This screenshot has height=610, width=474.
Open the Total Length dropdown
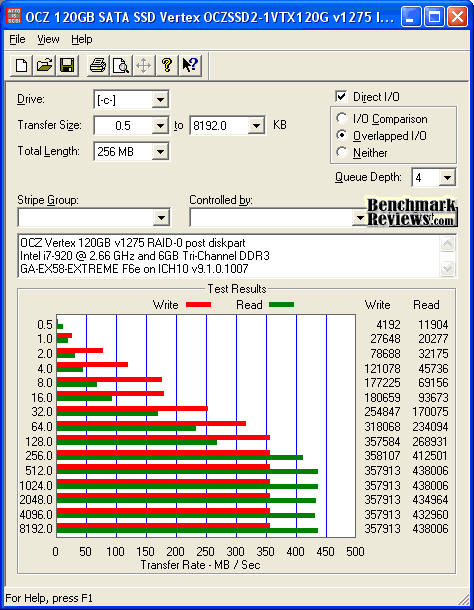[x=160, y=151]
